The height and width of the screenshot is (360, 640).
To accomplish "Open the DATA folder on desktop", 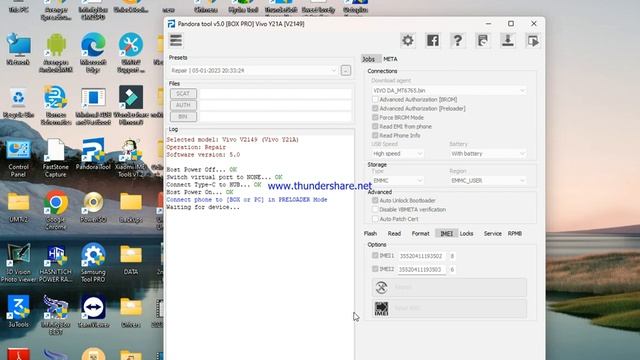I will pos(131,259).
